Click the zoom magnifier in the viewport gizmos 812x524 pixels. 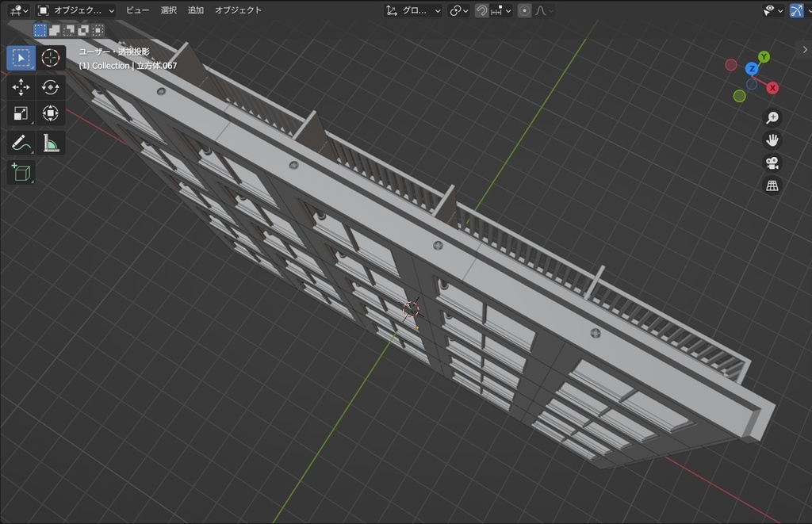[x=772, y=117]
